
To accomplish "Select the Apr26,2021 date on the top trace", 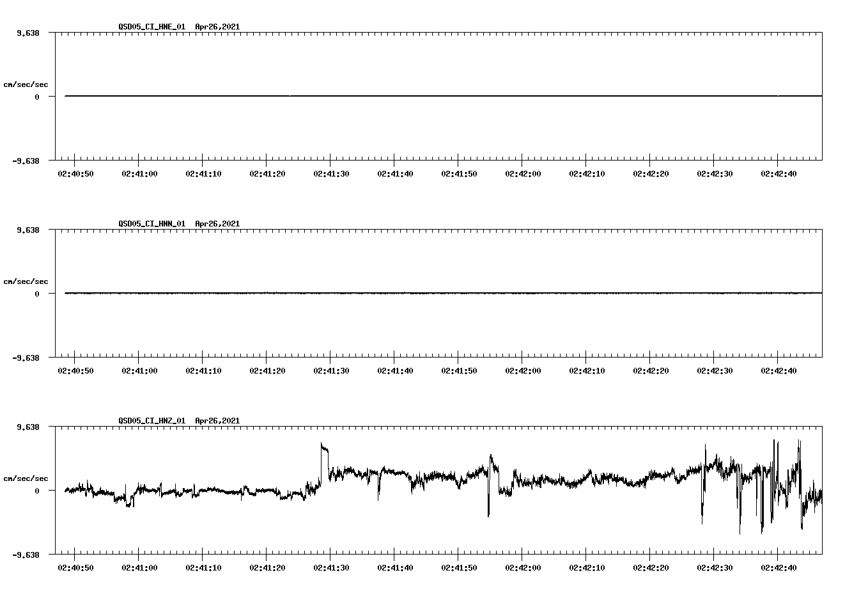I will (217, 28).
